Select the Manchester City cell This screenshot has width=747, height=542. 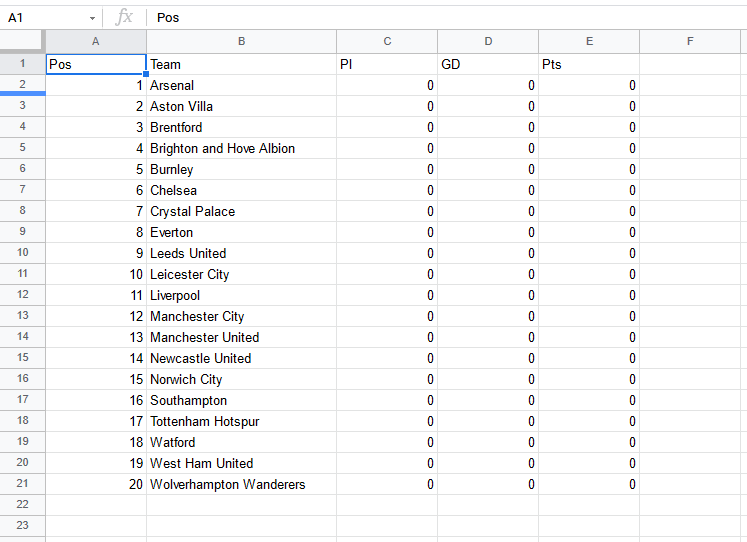click(x=242, y=316)
